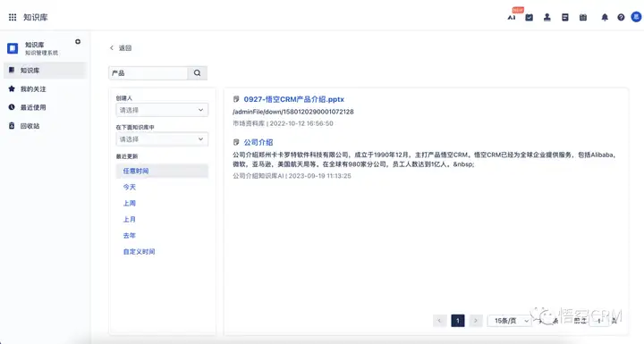Open the 公司介绍 search result
Image resolution: width=644 pixels, height=344 pixels.
pyautogui.click(x=258, y=142)
